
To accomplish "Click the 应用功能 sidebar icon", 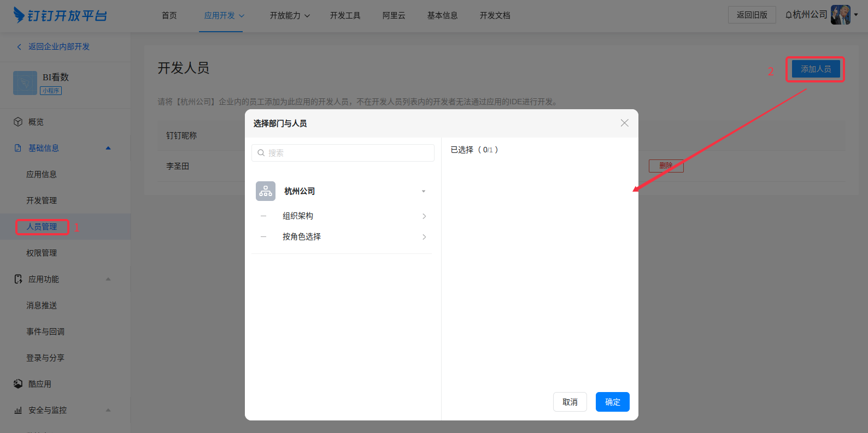I will tap(18, 279).
